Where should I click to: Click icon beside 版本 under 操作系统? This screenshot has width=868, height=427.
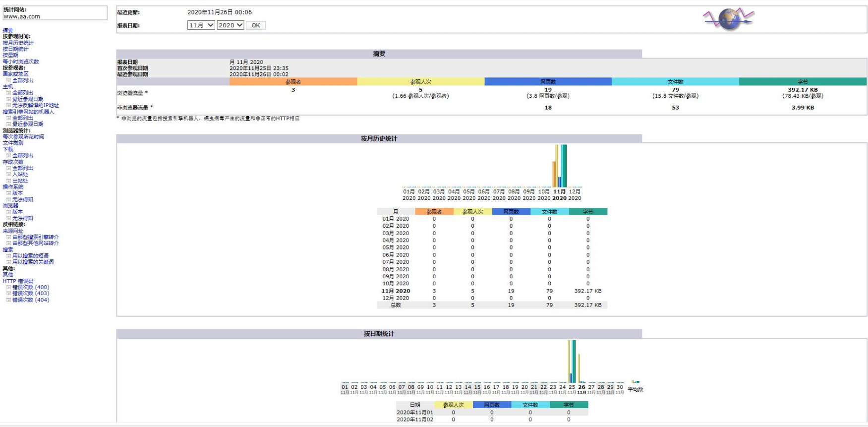(8, 193)
